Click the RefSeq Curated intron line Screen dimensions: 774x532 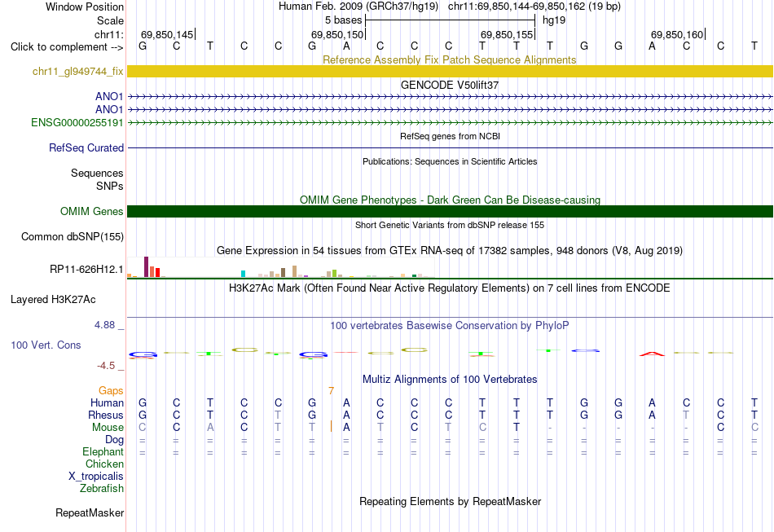point(450,147)
